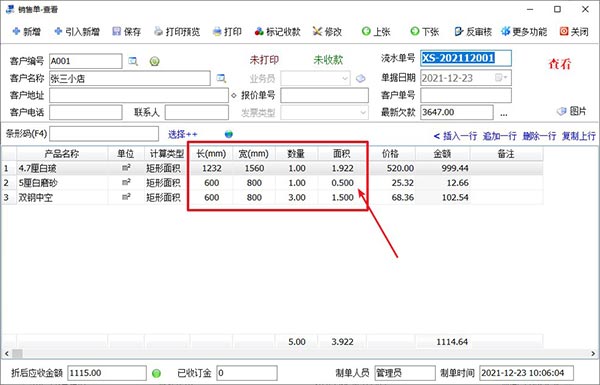Viewport: 600px width, 385px height.
Task: Open the 业务员 dropdown
Action: pyautogui.click(x=345, y=78)
